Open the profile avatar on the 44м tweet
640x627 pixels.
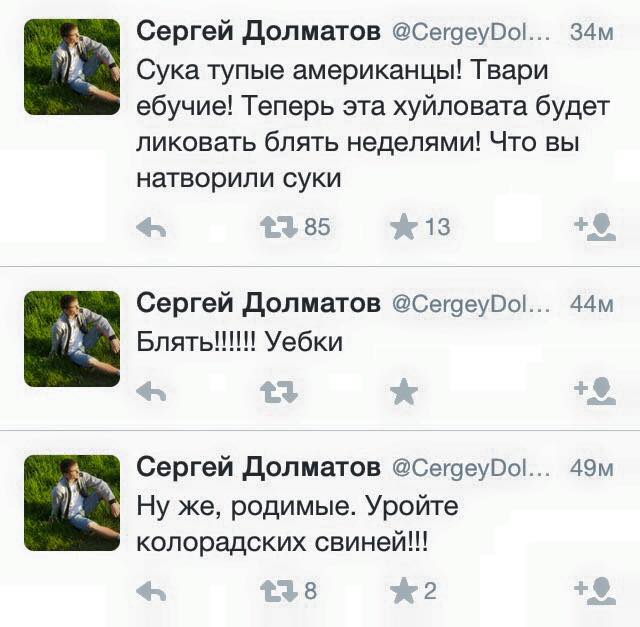click(72, 338)
